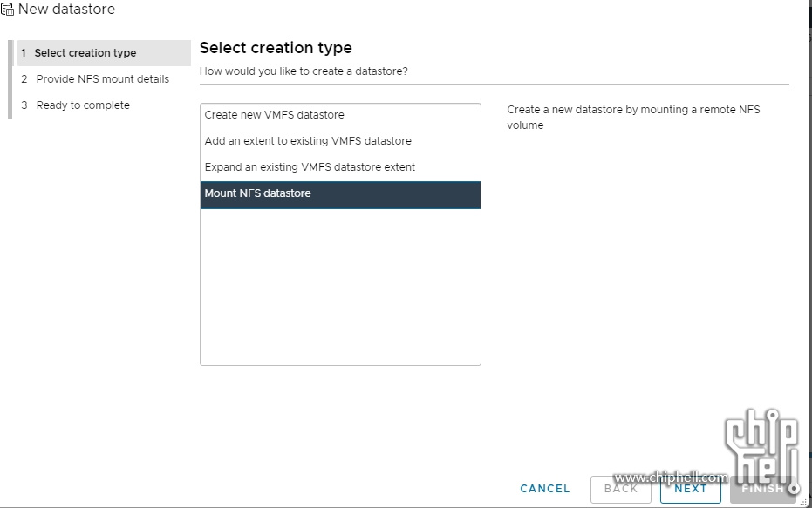
Task: Click the disabled FINISH button
Action: (762, 490)
